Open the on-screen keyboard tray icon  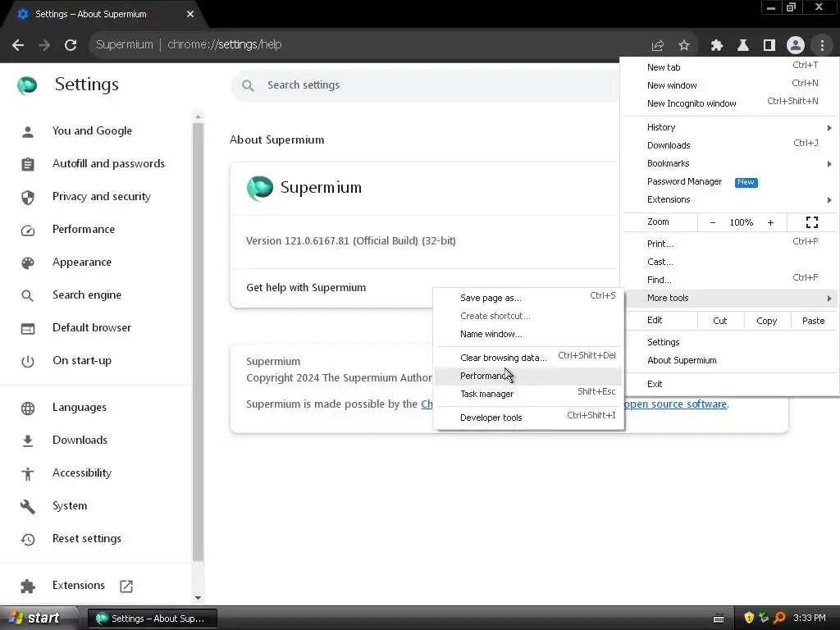pyautogui.click(x=719, y=619)
